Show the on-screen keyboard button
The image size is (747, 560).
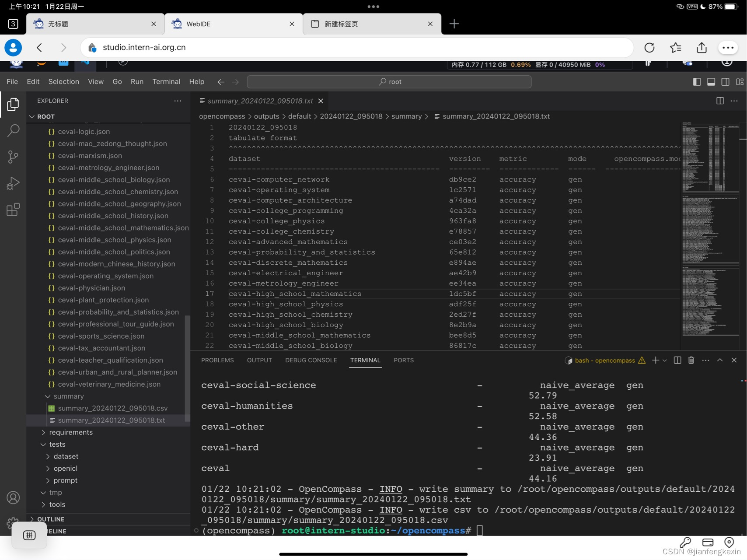coord(29,535)
